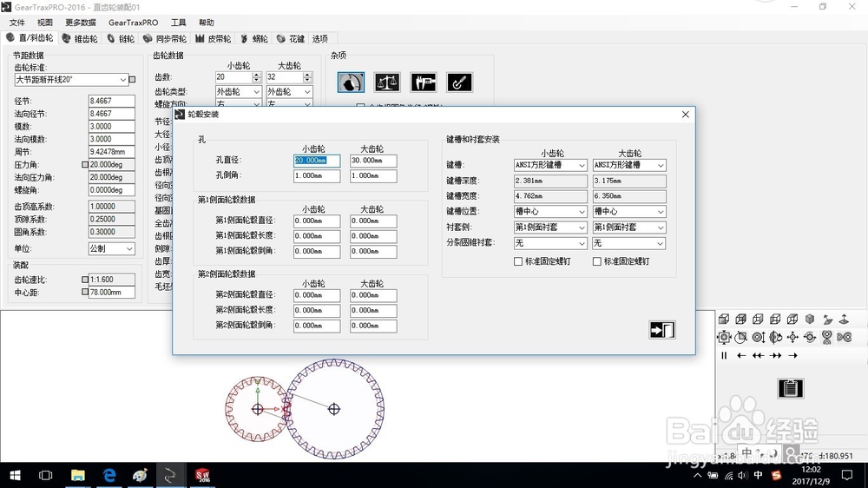Viewport: 868px width, 488px height.
Task: Click the zoom to fit icon
Action: (x=724, y=337)
